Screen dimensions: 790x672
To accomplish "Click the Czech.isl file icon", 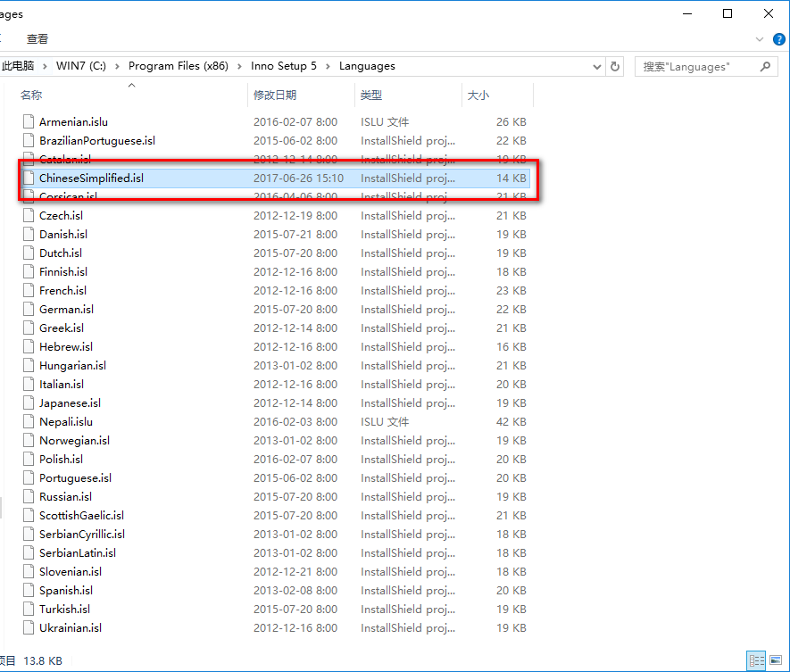I will (x=29, y=215).
